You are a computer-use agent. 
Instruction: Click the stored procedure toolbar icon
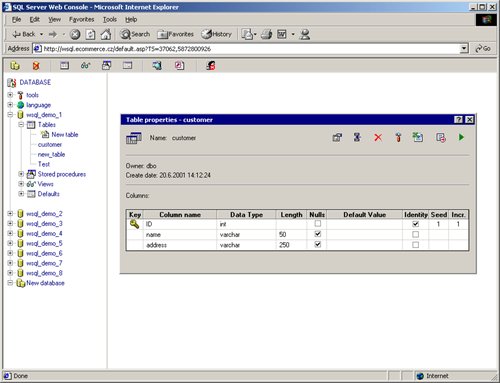107,65
